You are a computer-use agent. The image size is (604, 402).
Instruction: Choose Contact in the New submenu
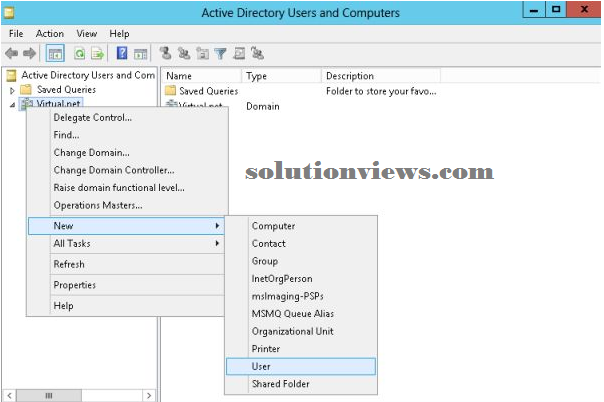pos(301,243)
